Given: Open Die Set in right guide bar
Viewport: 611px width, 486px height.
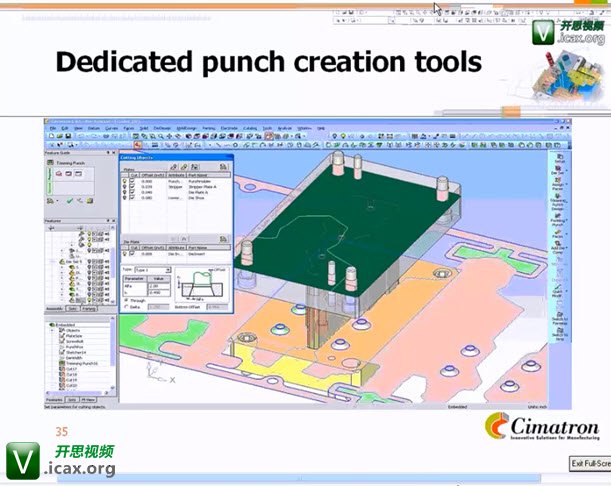Looking at the screenshot, I should 558,170.
